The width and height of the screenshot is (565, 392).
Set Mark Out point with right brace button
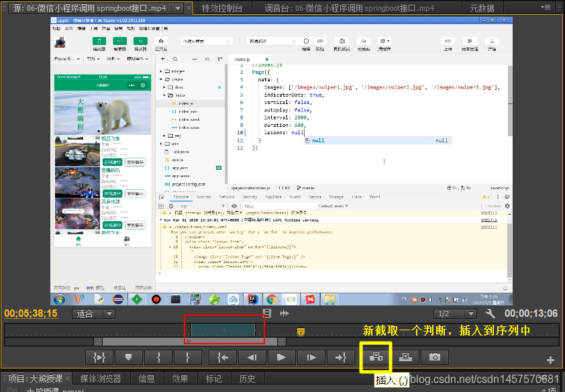pos(187,357)
